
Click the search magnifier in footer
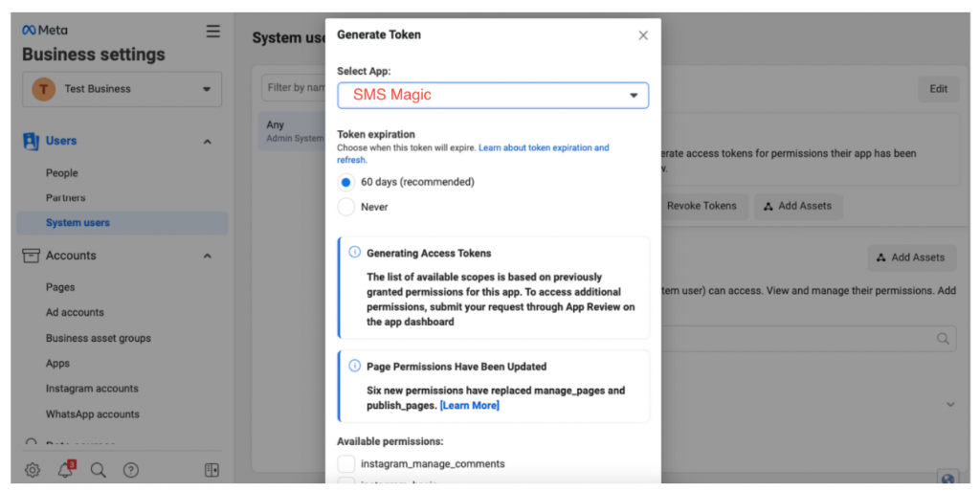(99, 470)
